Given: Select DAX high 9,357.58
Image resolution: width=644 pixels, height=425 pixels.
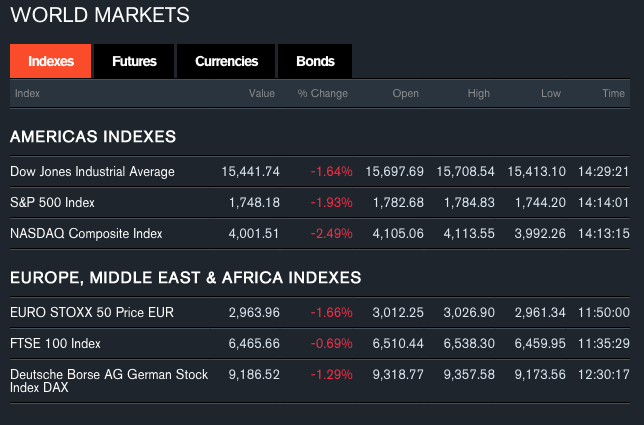Looking at the screenshot, I should coord(469,374).
